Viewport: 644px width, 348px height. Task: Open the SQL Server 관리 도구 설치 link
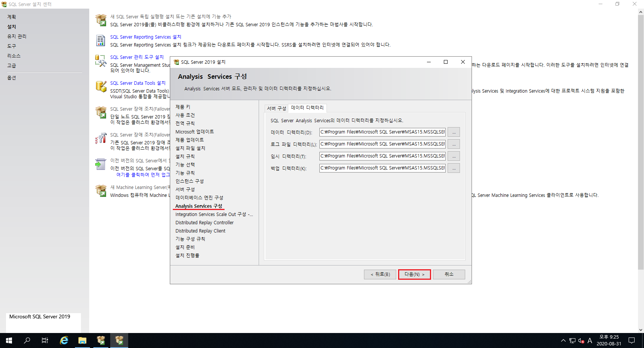pos(137,57)
